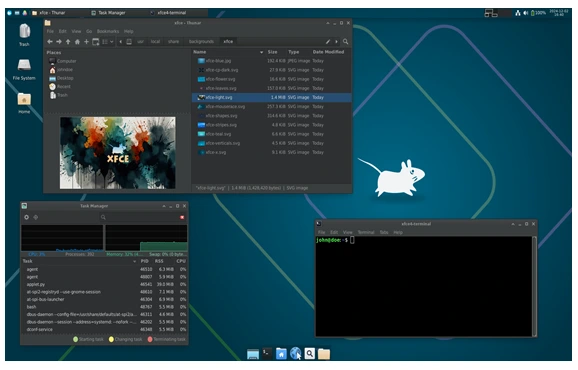The image size is (578, 370).
Task: Select file xfce-leaves.svg
Action: tap(271, 88)
